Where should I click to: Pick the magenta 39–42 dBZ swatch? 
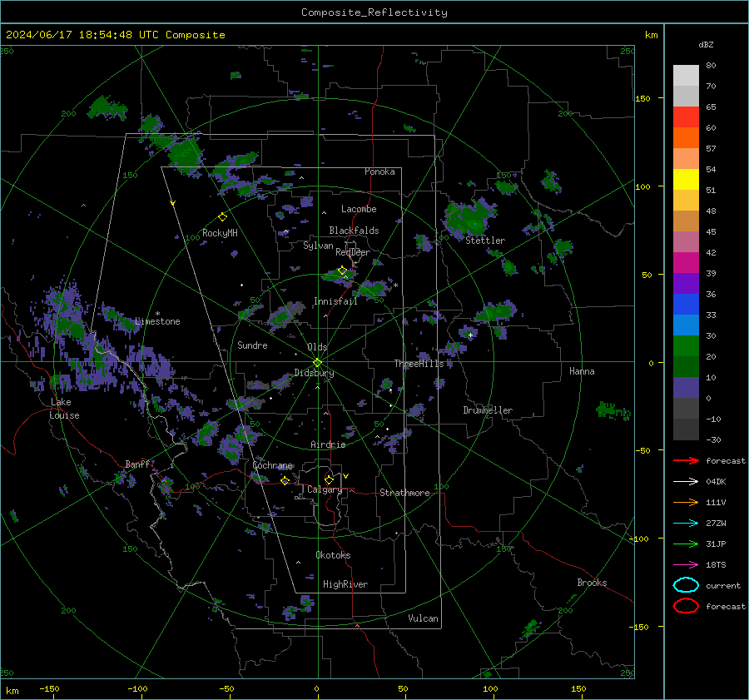click(686, 262)
